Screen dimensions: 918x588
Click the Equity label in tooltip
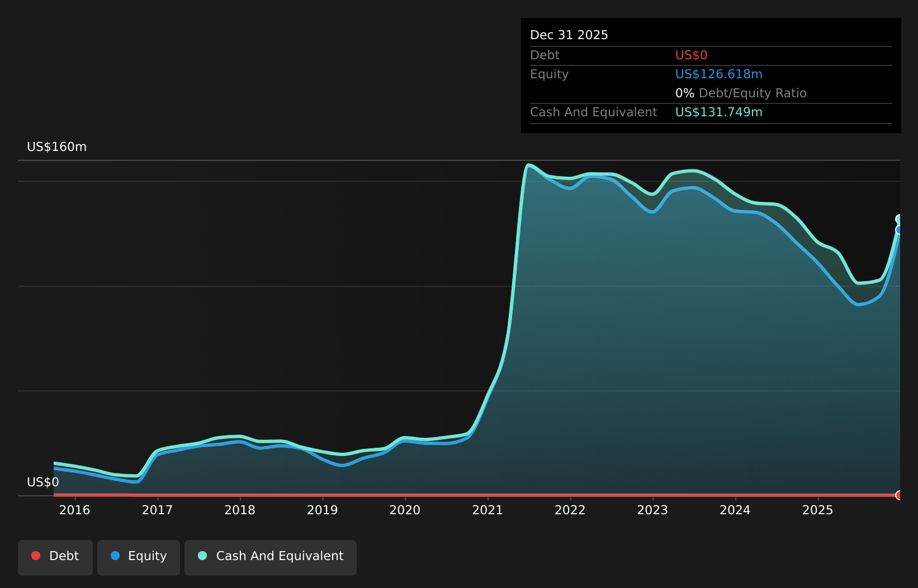tap(549, 74)
